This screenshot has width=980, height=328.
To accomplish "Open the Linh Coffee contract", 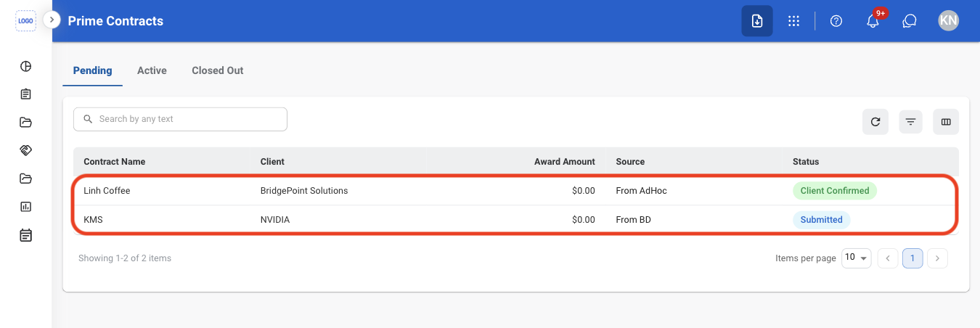I will click(107, 191).
